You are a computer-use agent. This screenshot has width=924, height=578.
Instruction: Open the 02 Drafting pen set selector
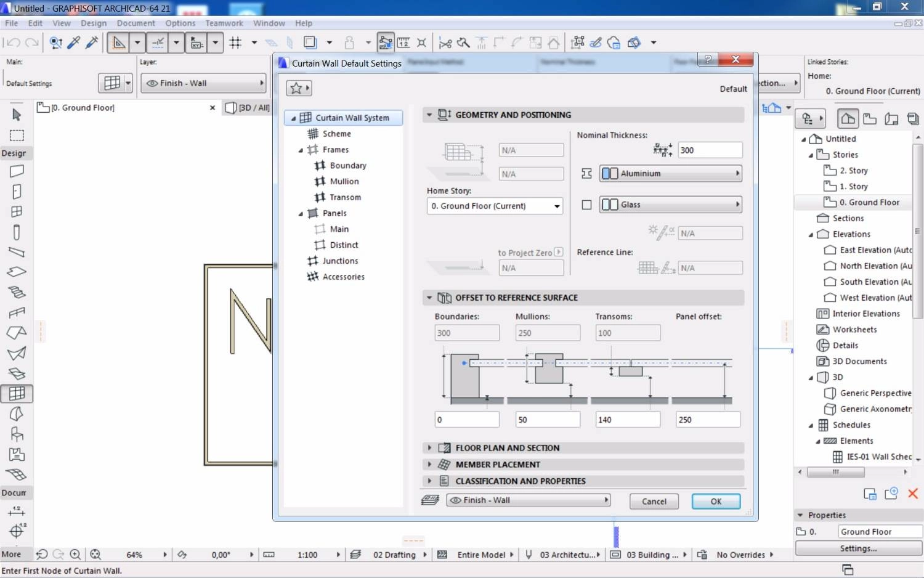[x=394, y=555]
